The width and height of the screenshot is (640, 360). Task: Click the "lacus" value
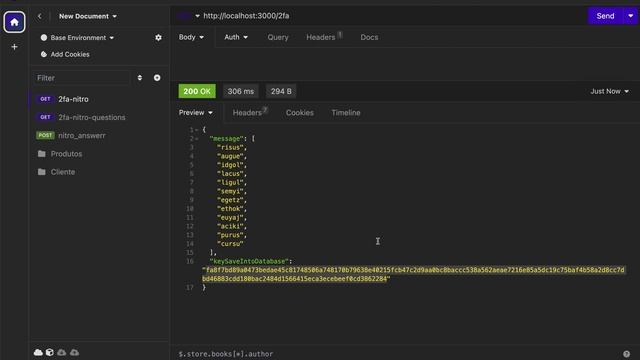point(230,174)
